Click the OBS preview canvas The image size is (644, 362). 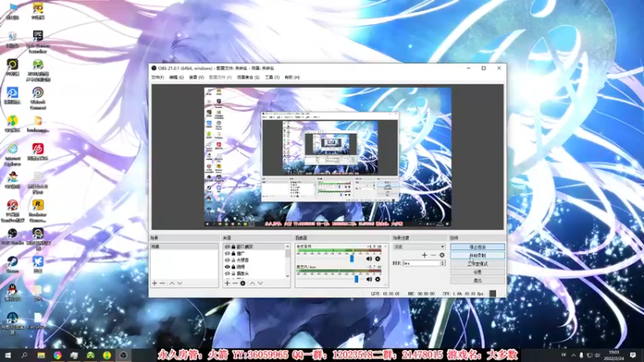pos(328,157)
